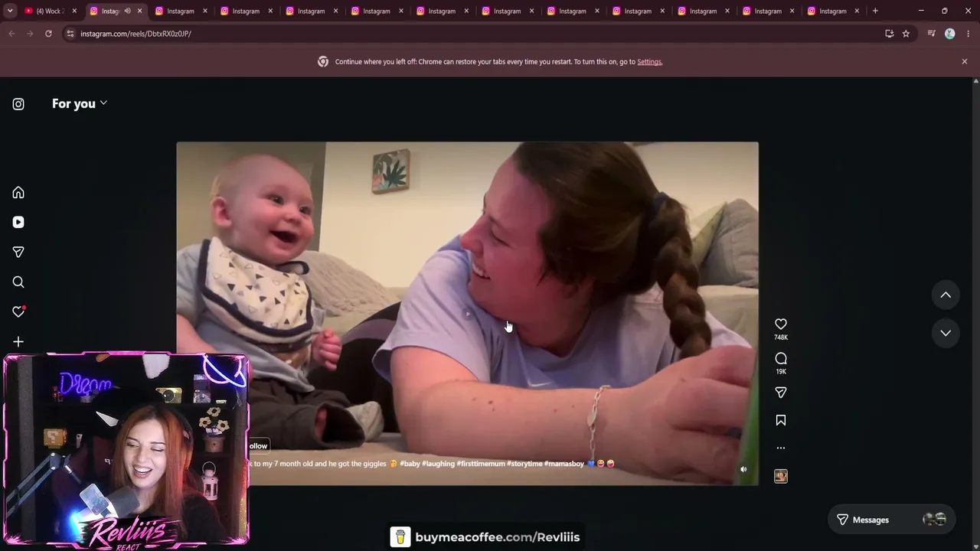Open the reel's more options menu
980x551 pixels.
pos(781,448)
